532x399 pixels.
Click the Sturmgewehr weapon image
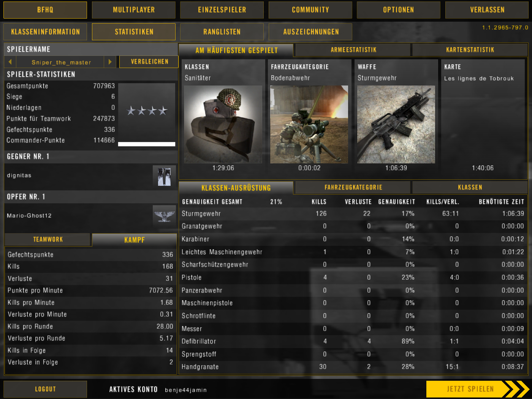click(x=396, y=124)
